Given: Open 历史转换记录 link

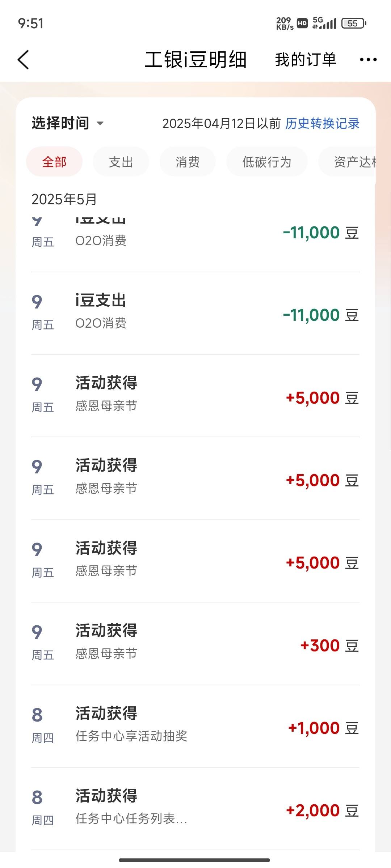Looking at the screenshot, I should point(322,124).
